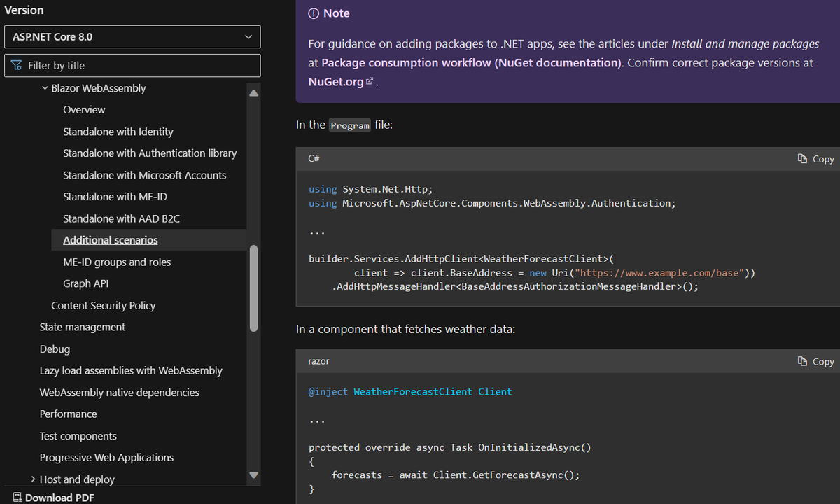The height and width of the screenshot is (504, 840).
Task: Click the external link icon after NuGet.org
Action: pos(370,82)
